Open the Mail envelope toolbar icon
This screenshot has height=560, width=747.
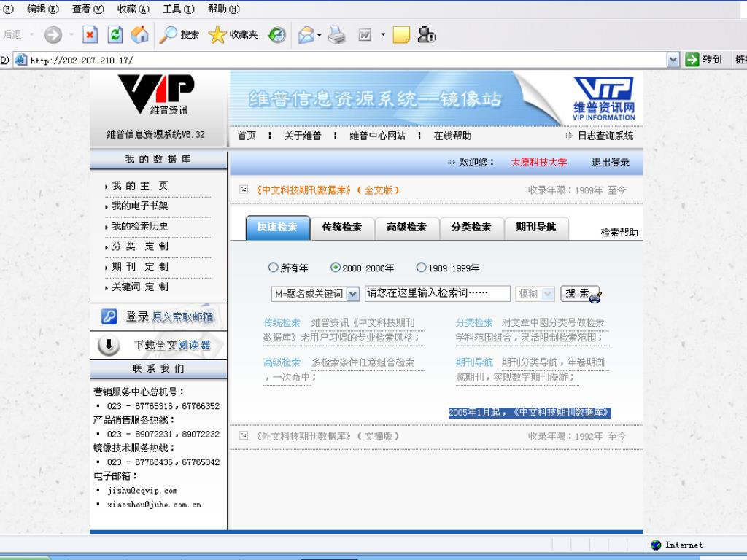(x=306, y=35)
